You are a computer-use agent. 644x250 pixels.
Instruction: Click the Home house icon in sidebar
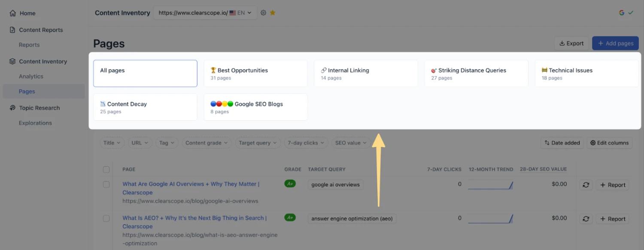pos(13,13)
